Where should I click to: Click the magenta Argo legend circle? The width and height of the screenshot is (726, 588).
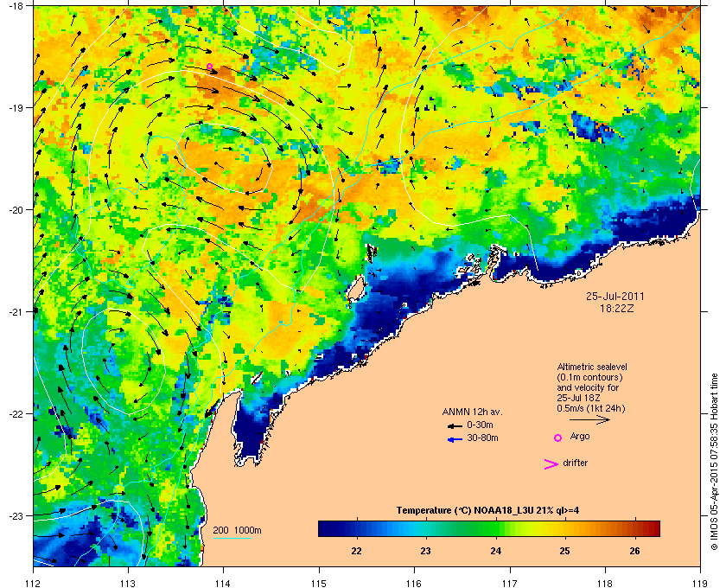[x=558, y=438]
